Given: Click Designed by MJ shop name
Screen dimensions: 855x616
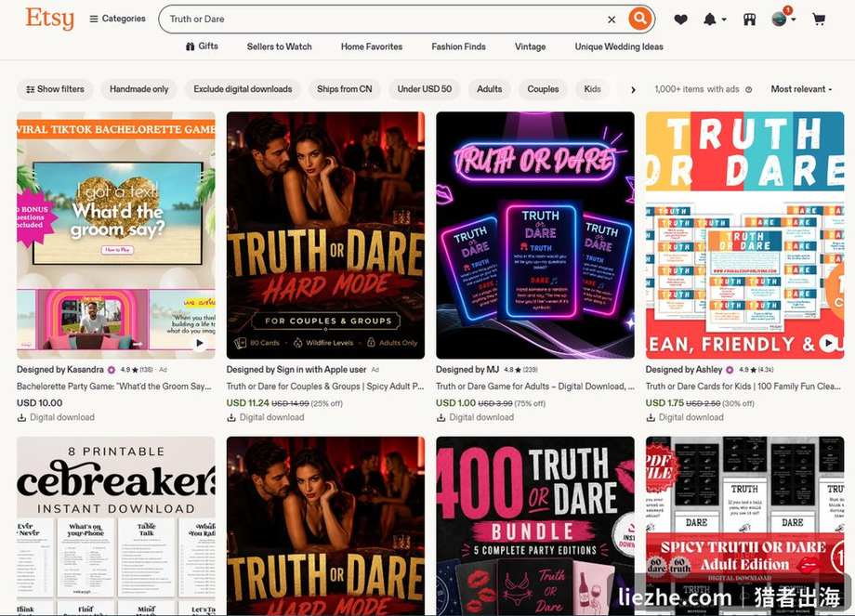Looking at the screenshot, I should 467,370.
